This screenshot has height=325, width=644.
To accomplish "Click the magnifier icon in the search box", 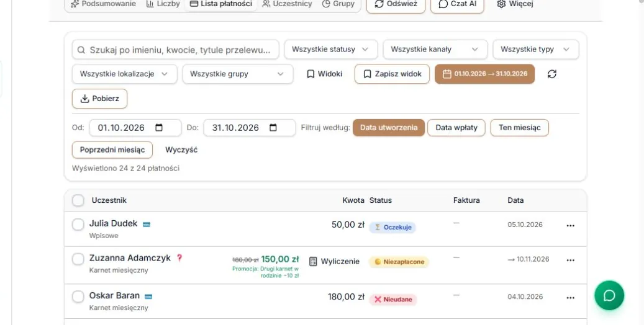I will pyautogui.click(x=81, y=50).
